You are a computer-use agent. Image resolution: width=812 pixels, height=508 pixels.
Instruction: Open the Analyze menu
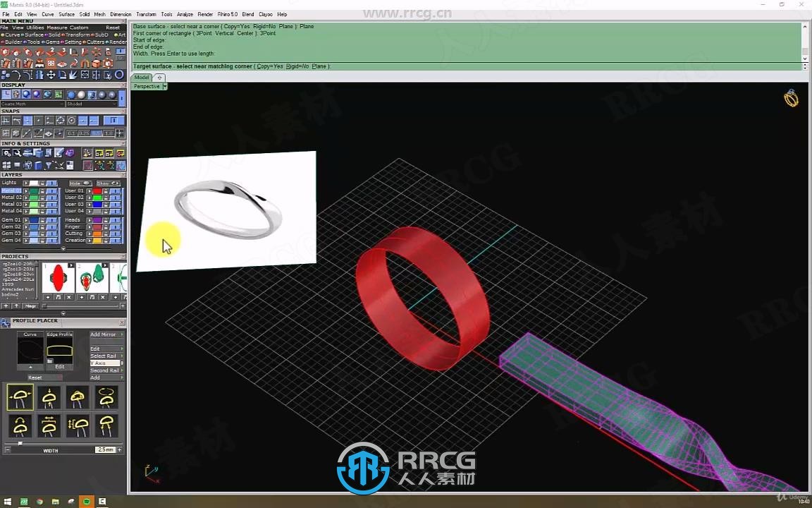click(x=185, y=14)
